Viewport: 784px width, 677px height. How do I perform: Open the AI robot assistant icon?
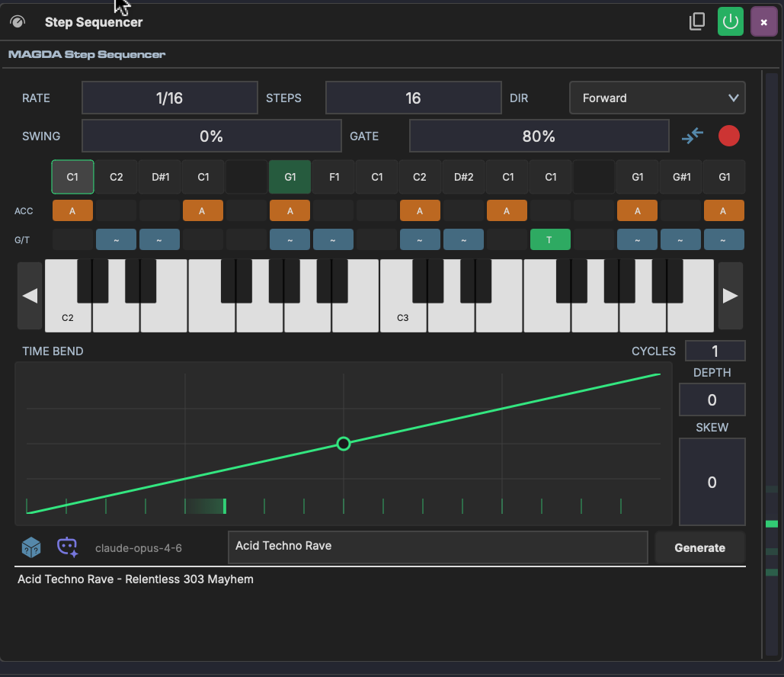pos(67,547)
